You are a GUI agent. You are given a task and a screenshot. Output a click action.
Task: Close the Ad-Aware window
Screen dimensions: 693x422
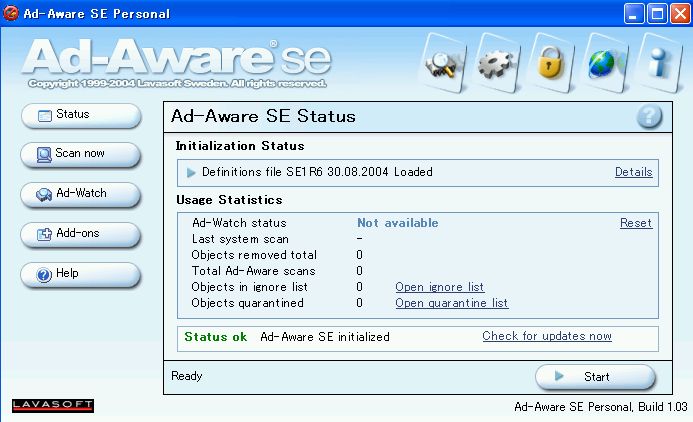tap(680, 13)
